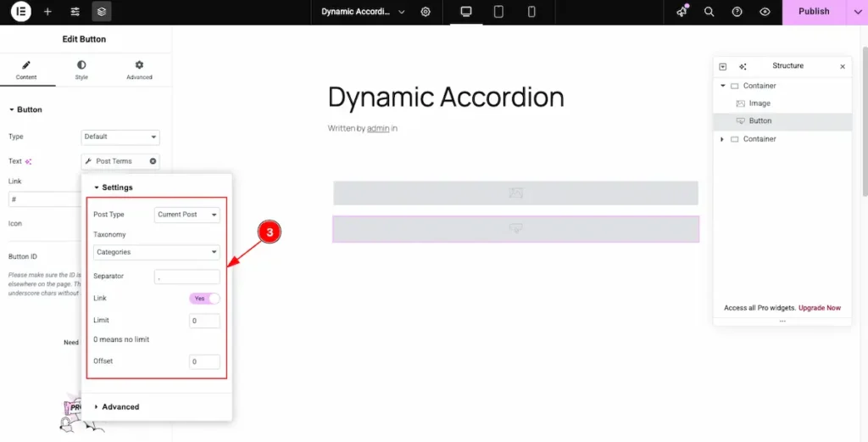Click the plus icon to add element
This screenshot has width=868, height=442.
(47, 12)
